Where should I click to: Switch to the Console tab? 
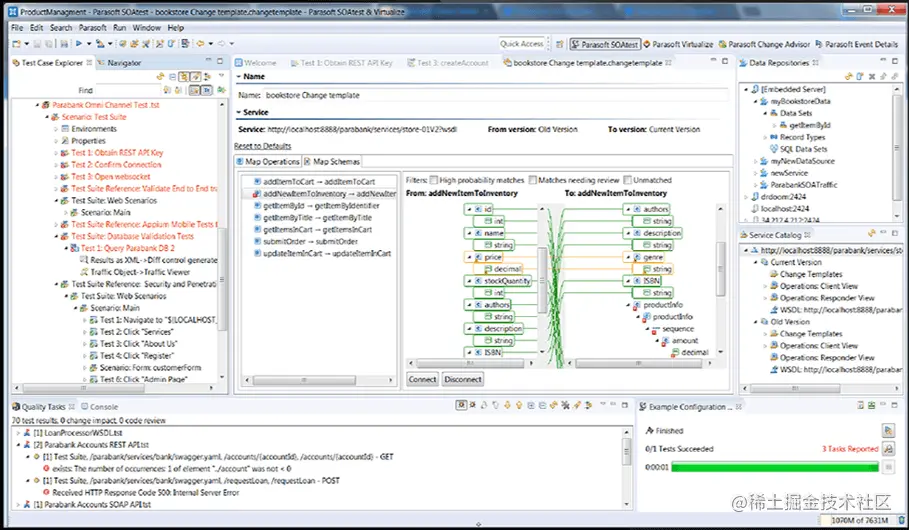[x=100, y=406]
